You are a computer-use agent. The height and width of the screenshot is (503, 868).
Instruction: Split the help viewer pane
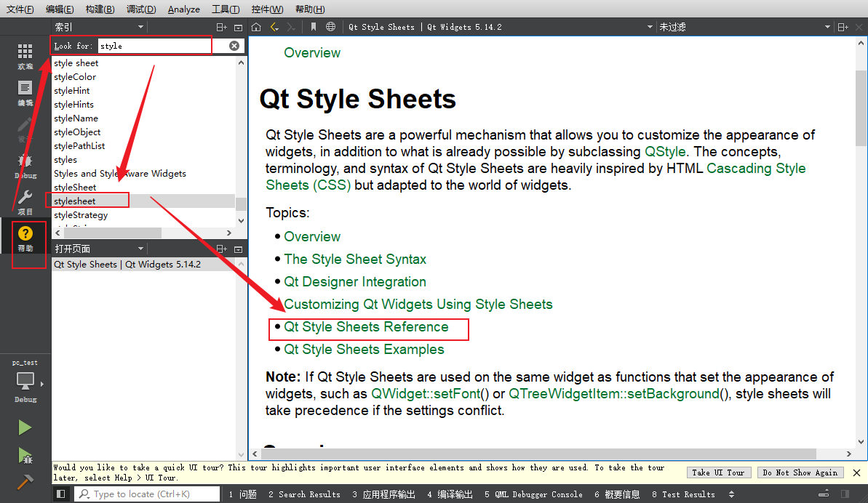843,27
